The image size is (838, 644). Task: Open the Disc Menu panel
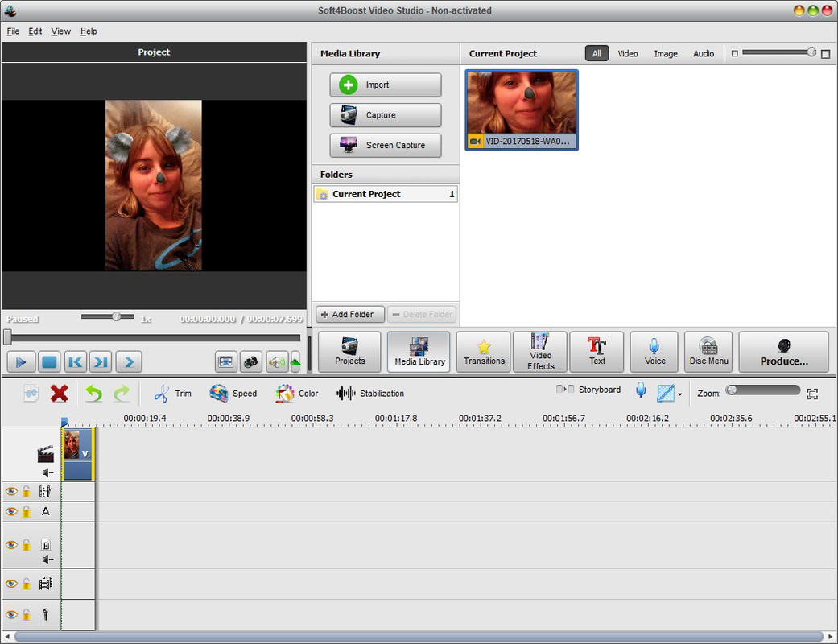(708, 352)
